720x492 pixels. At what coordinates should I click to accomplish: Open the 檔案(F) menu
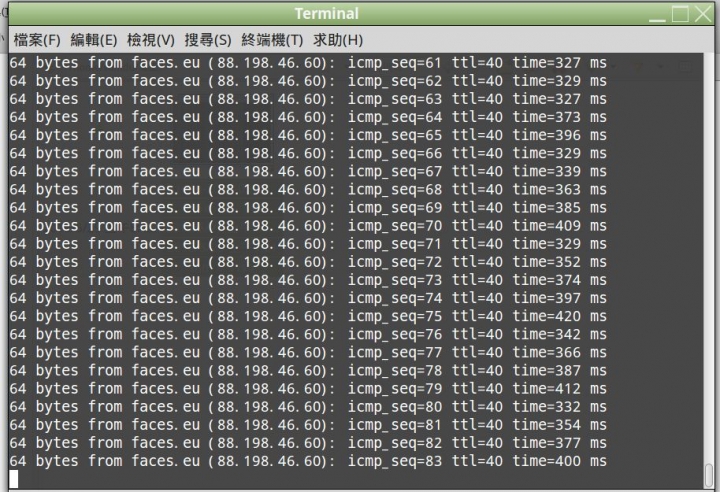coord(37,40)
